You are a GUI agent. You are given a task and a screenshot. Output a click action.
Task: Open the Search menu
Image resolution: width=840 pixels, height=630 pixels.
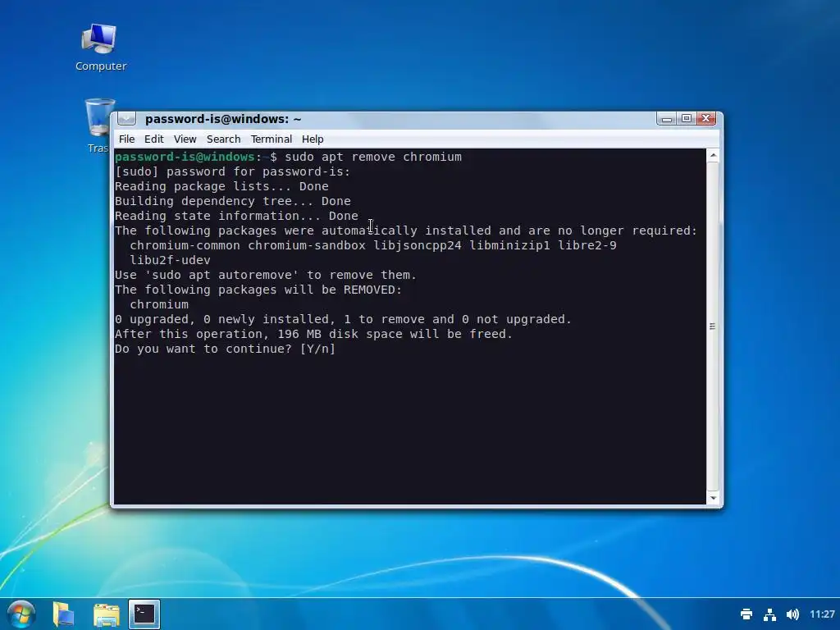[x=223, y=139]
